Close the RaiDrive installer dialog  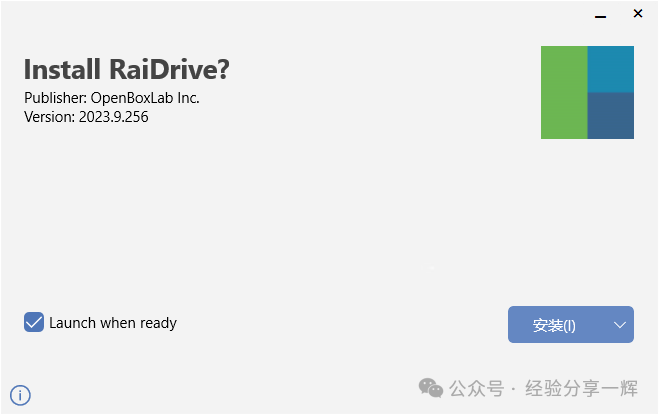638,14
